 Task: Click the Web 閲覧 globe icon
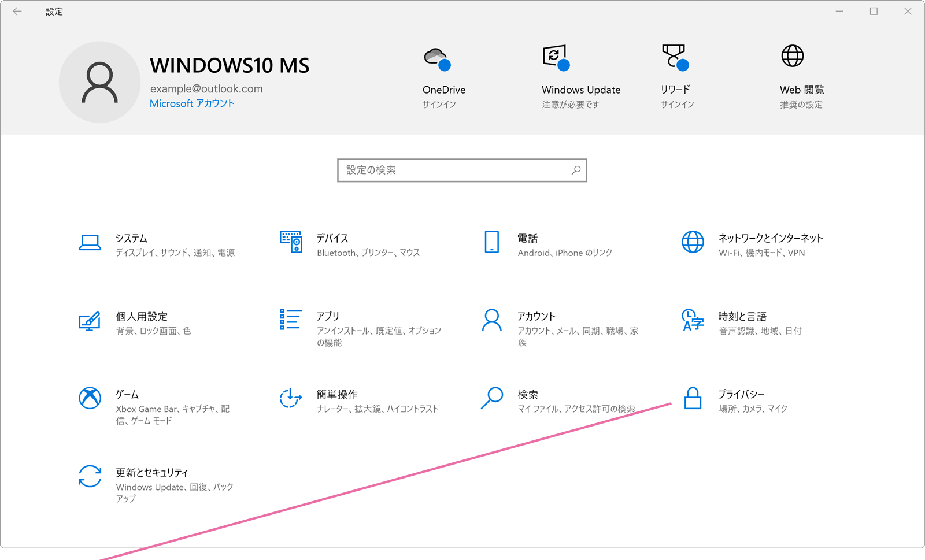(x=793, y=56)
